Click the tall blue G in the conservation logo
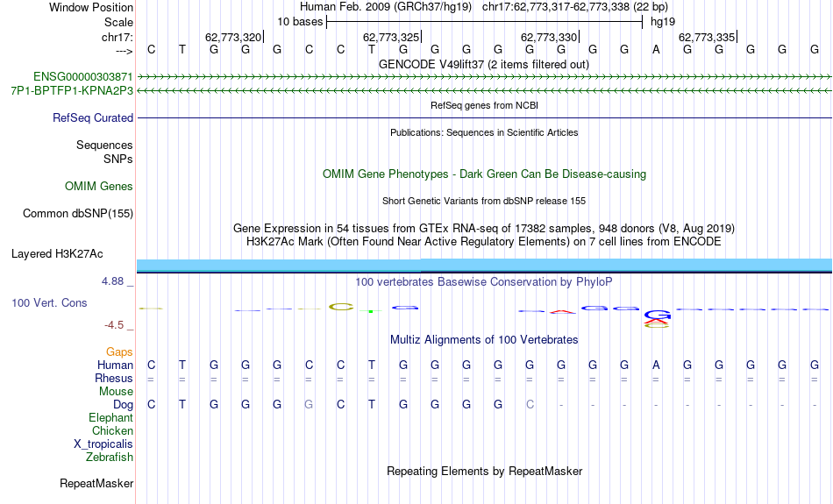The image size is (833, 504). 657,315
